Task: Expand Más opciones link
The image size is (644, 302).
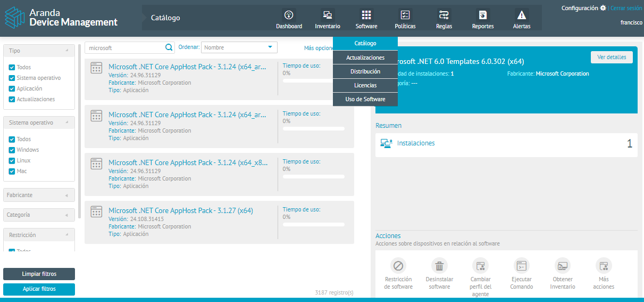Action: [x=319, y=48]
